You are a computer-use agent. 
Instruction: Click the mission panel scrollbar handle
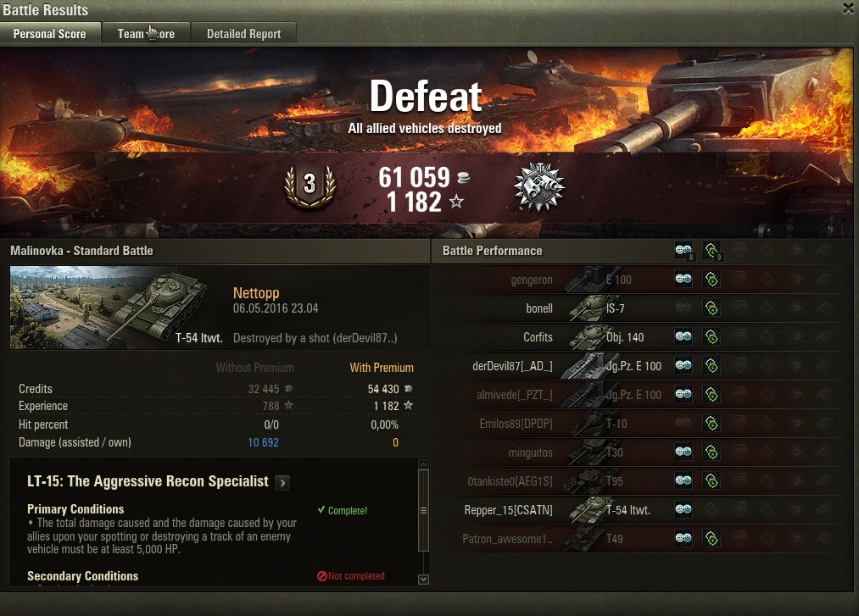(423, 510)
